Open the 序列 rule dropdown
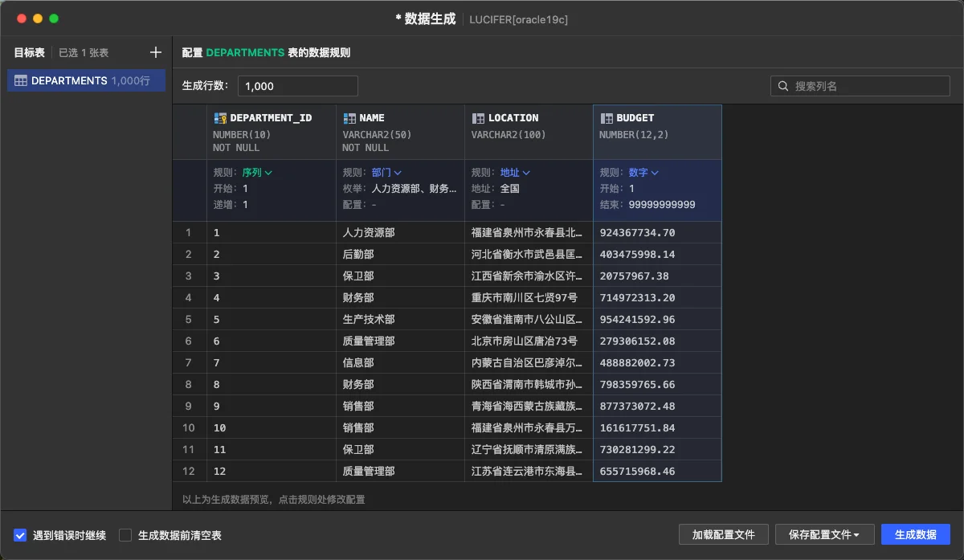The height and width of the screenshot is (560, 964). point(257,172)
